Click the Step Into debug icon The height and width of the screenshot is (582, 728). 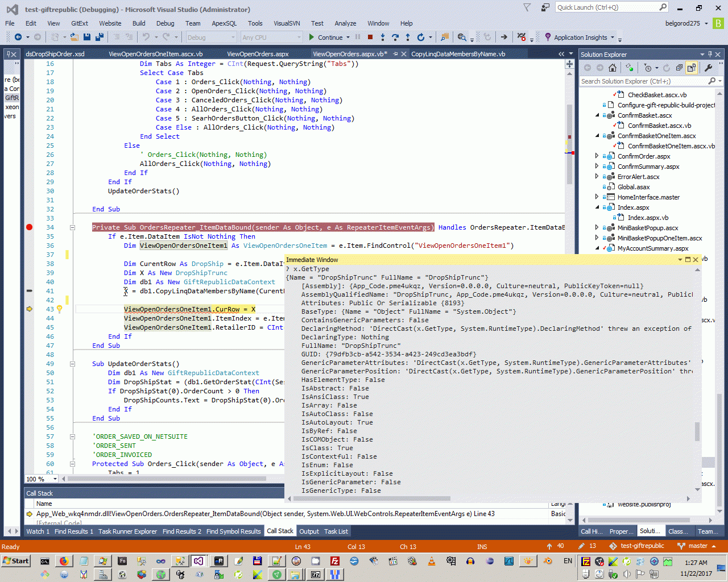pyautogui.click(x=383, y=38)
